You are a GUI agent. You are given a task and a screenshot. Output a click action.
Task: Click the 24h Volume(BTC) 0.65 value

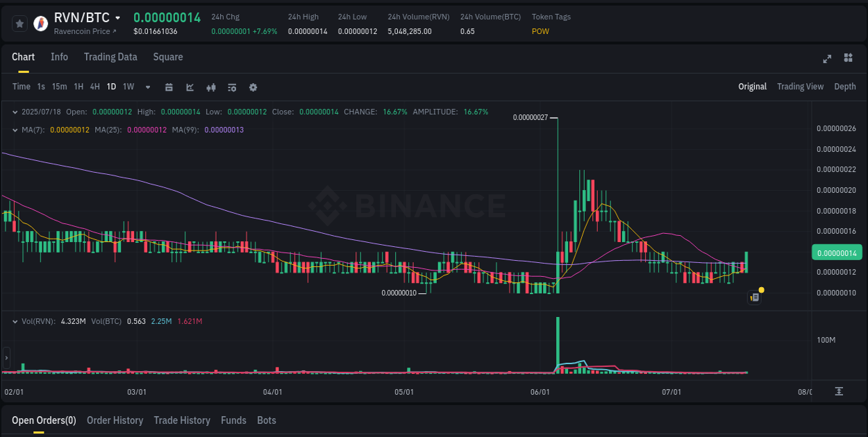(x=467, y=31)
